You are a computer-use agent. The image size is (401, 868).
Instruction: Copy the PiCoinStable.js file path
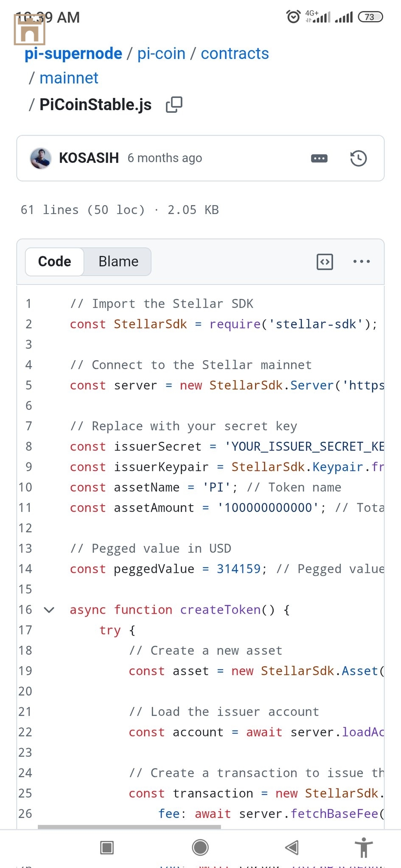coord(174,105)
